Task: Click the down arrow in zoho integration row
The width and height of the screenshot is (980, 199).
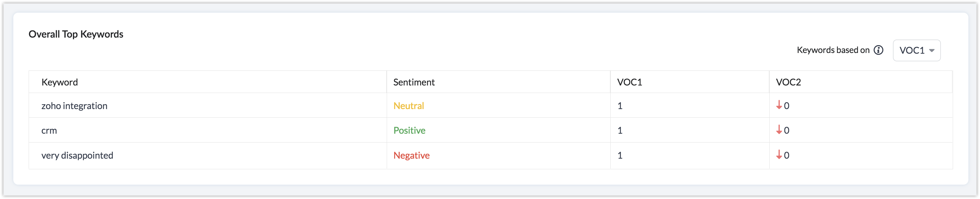Action: tap(779, 105)
